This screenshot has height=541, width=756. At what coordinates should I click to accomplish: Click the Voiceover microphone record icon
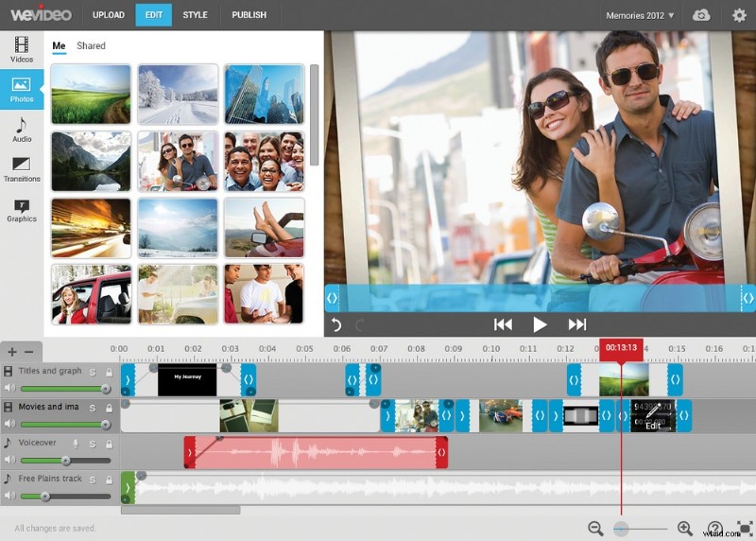coord(76,444)
